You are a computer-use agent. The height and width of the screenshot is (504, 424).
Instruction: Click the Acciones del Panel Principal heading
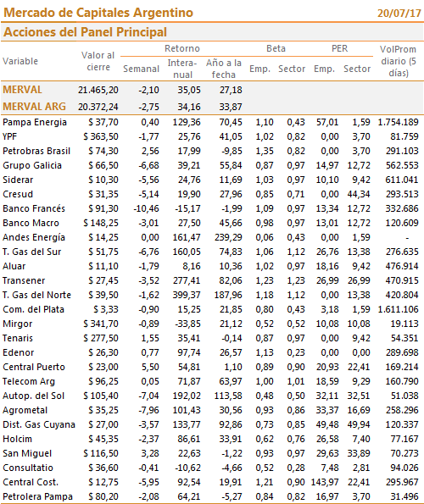tap(85, 32)
